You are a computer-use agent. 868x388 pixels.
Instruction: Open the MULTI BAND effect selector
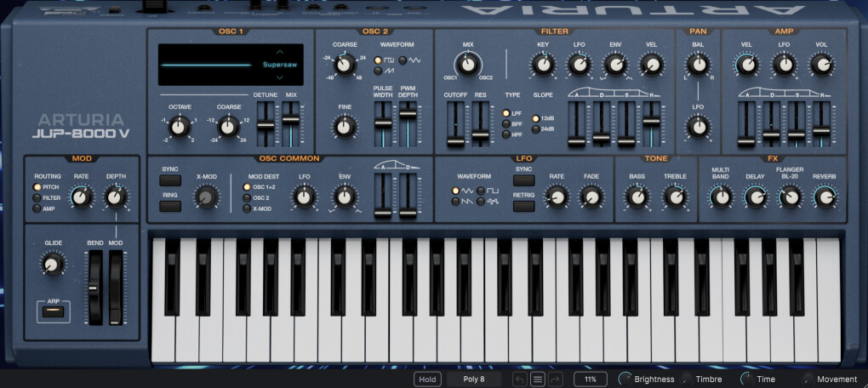[x=720, y=173]
